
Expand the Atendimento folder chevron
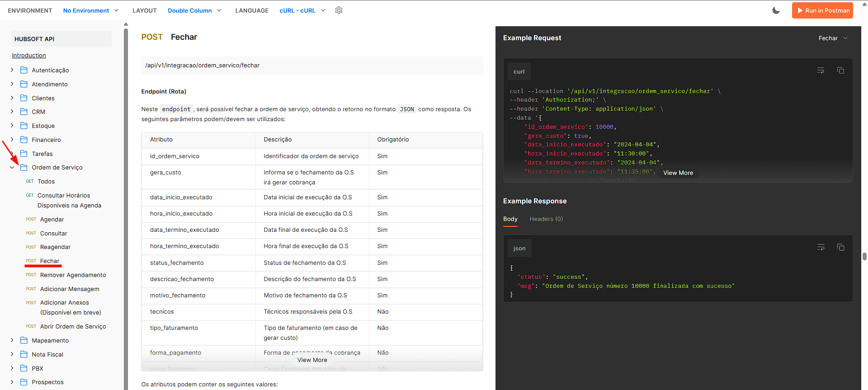point(12,84)
